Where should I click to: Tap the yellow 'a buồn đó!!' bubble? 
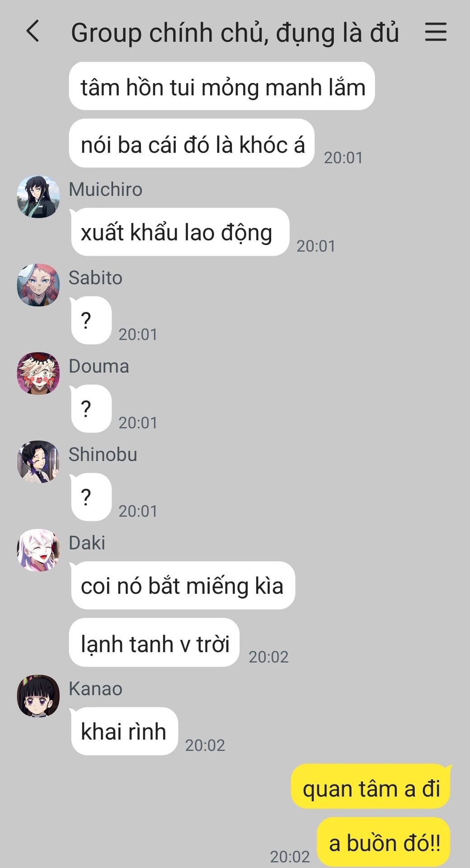point(384,842)
